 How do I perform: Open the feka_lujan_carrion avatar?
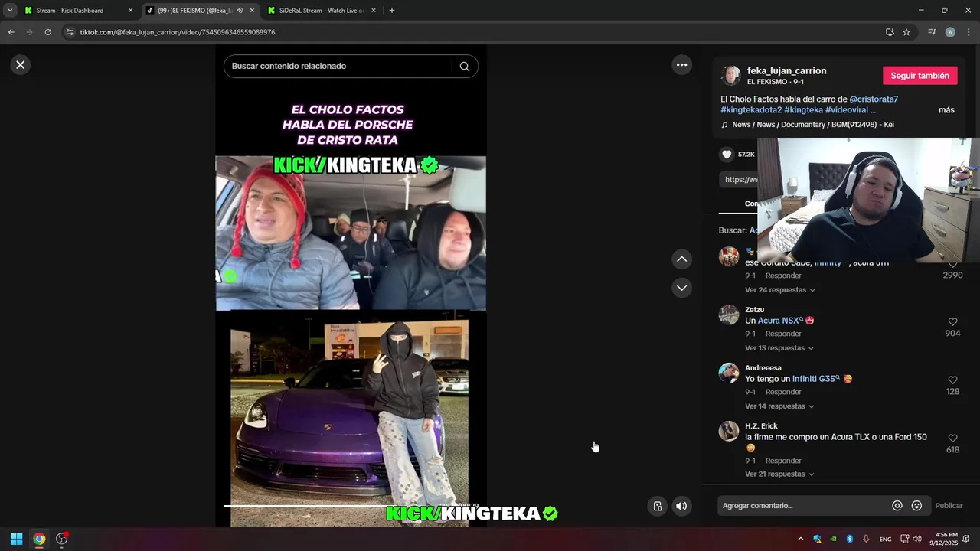coord(731,75)
